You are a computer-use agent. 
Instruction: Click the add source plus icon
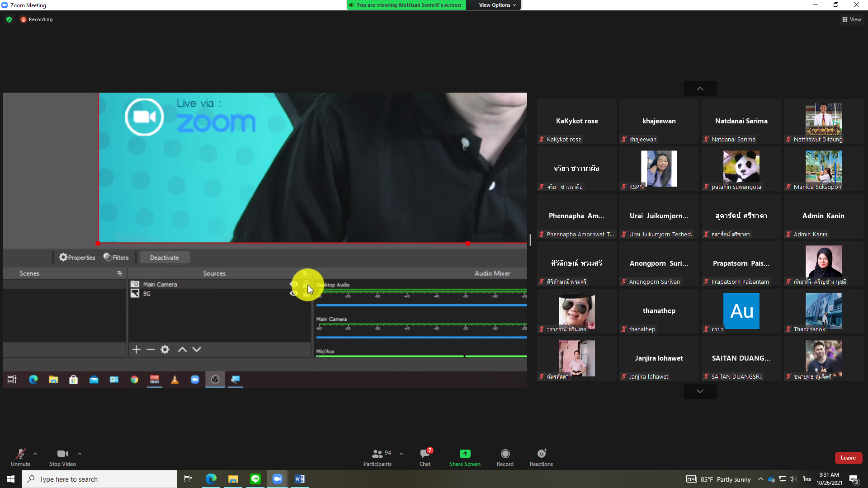tap(137, 349)
